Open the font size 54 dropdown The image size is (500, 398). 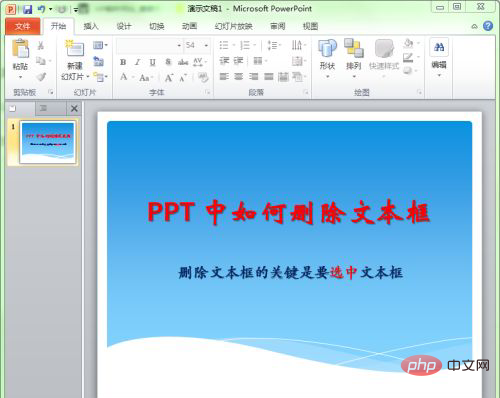pos(206,45)
